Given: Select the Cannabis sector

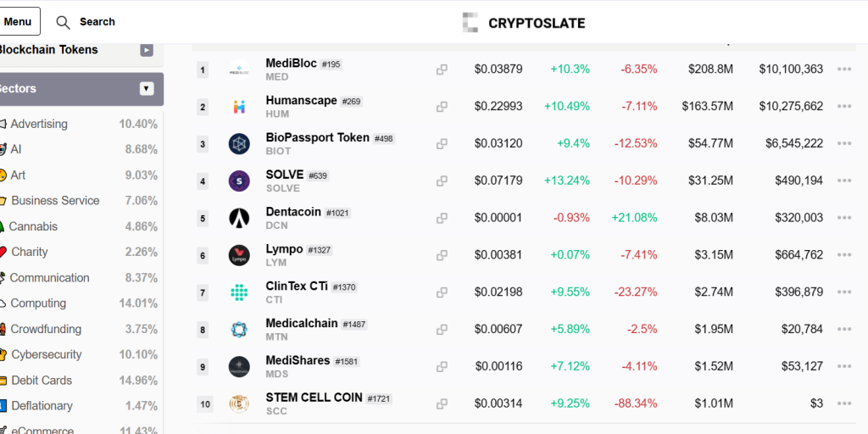Looking at the screenshot, I should tap(34, 226).
